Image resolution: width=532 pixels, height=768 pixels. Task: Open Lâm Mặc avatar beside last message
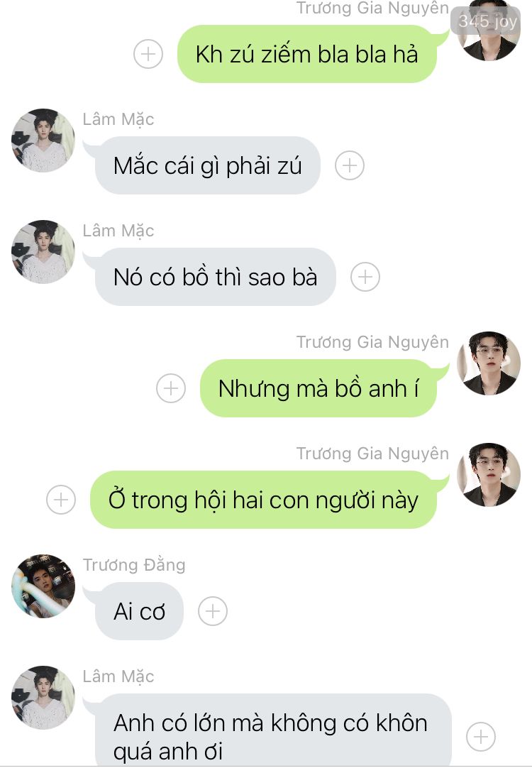(x=43, y=698)
